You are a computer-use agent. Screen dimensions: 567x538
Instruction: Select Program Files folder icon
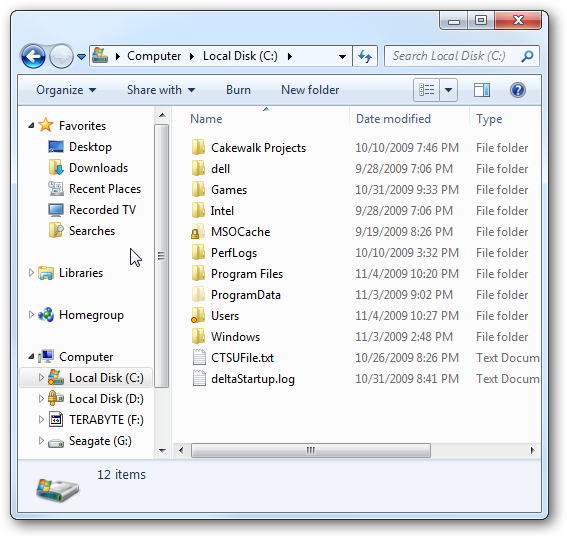pyautogui.click(x=198, y=273)
